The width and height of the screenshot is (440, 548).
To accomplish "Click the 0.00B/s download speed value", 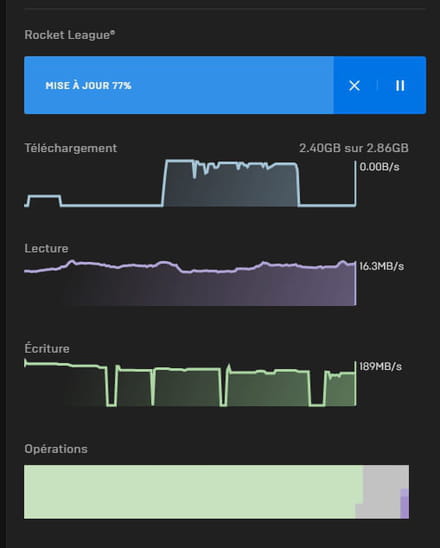I will tap(380, 167).
